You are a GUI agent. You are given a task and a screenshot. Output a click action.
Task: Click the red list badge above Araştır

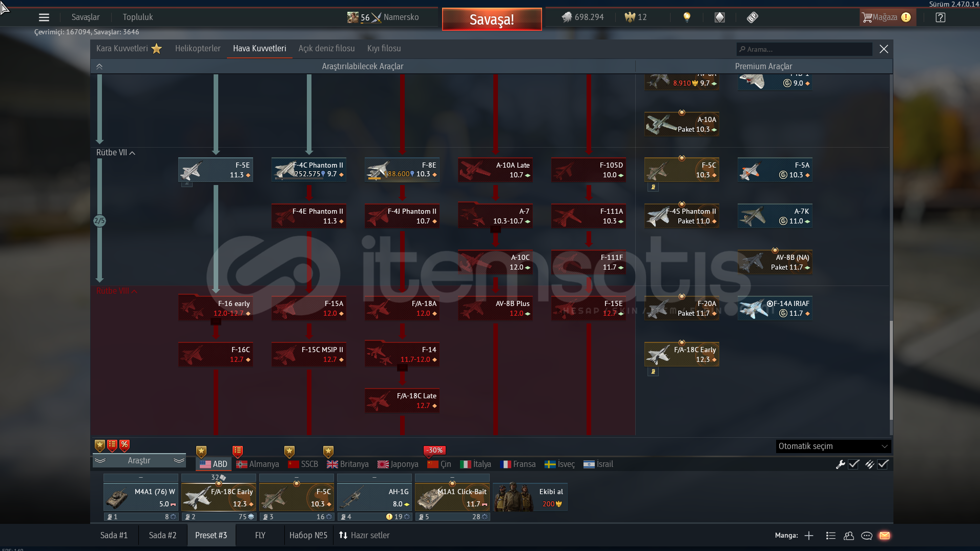[x=112, y=445]
